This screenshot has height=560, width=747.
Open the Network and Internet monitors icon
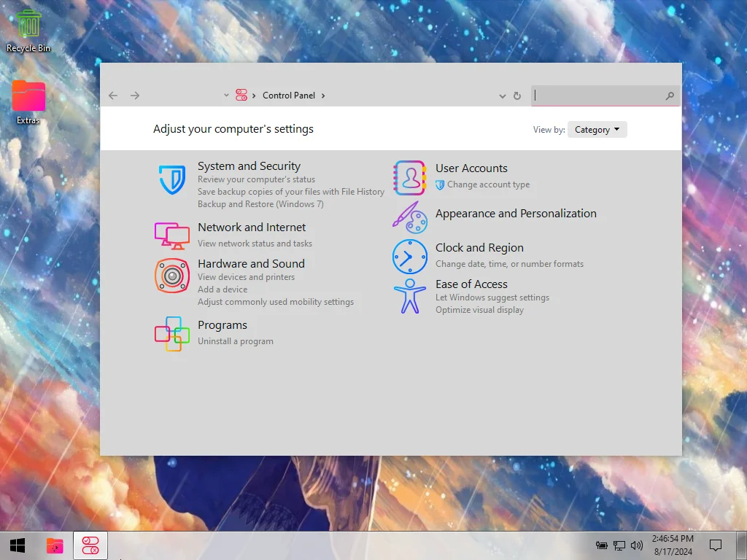click(172, 236)
